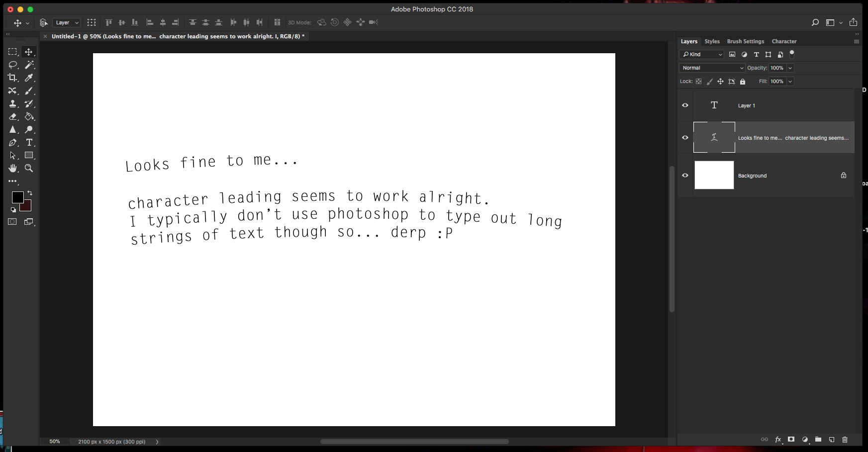The width and height of the screenshot is (868, 452).
Task: Open the Opacity slider dropdown arrow
Action: pyautogui.click(x=790, y=68)
